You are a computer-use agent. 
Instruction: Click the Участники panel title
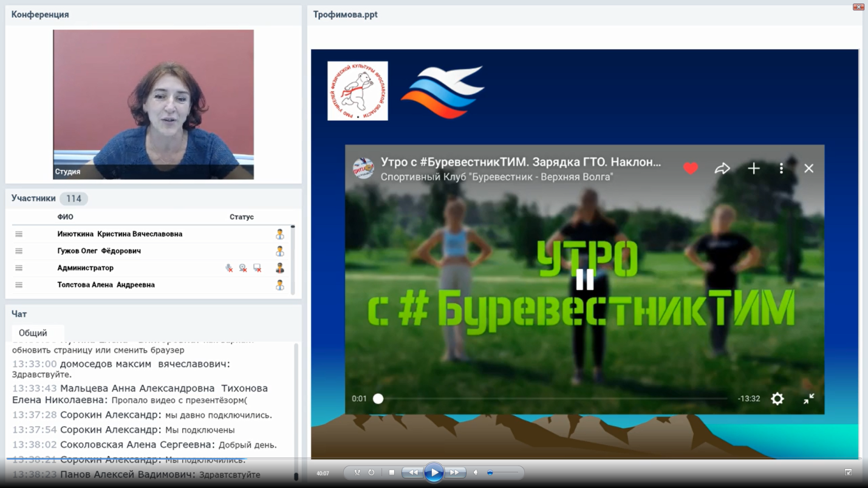33,198
